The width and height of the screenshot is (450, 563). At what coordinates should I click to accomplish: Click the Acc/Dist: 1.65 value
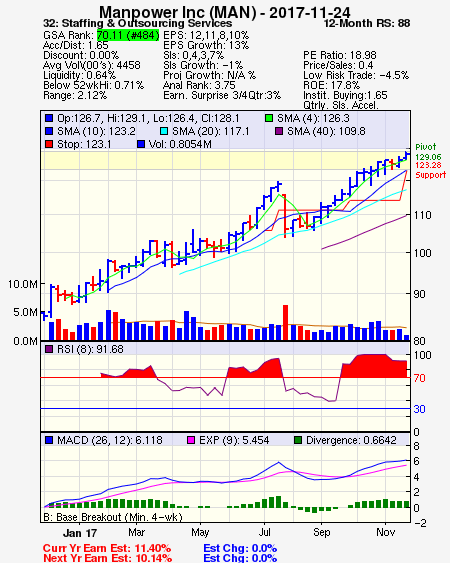pyautogui.click(x=75, y=45)
